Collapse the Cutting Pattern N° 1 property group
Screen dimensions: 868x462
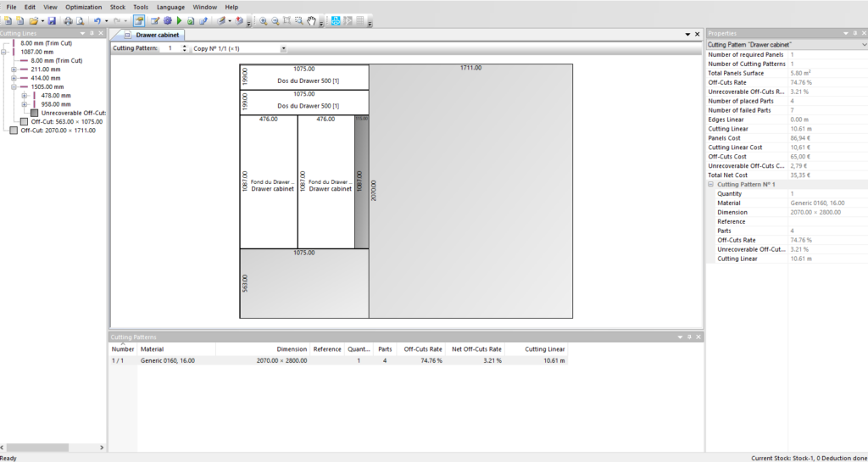pyautogui.click(x=711, y=184)
